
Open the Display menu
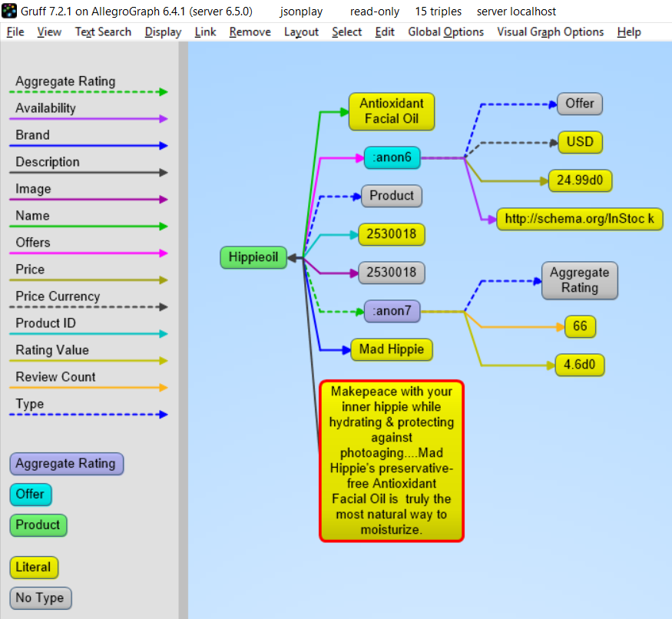pos(163,31)
